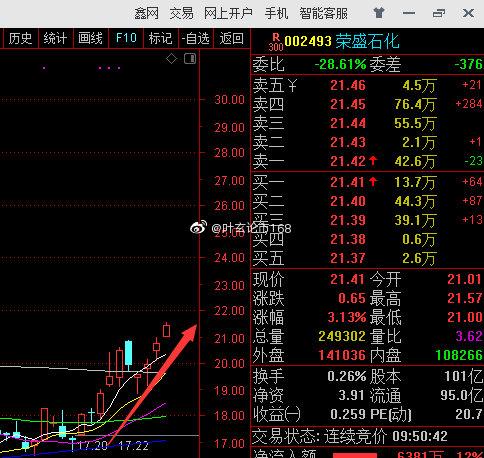
Task: Click the 标记 mark button
Action: [x=161, y=38]
